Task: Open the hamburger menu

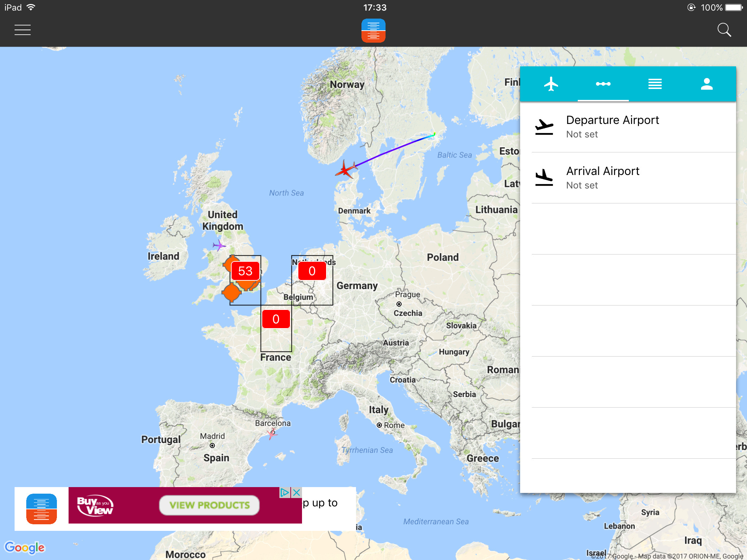Action: coord(22,30)
